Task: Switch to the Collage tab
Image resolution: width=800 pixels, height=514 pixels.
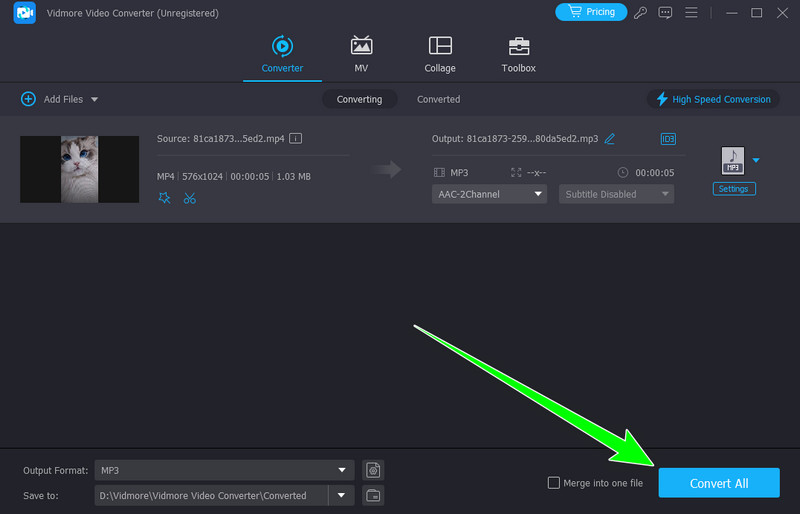Action: click(440, 55)
